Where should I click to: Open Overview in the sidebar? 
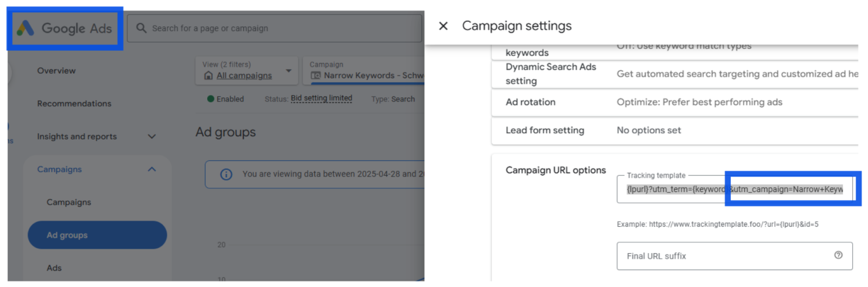tap(56, 71)
